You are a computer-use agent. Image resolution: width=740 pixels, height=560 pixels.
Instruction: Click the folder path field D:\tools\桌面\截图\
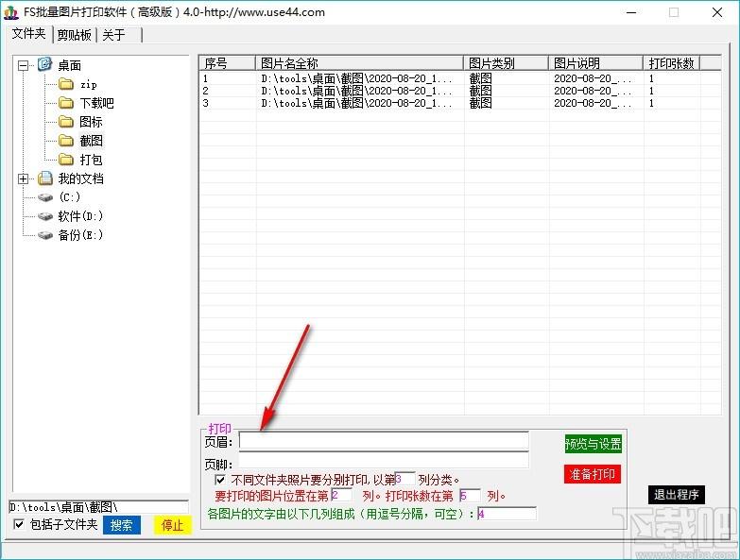98,507
